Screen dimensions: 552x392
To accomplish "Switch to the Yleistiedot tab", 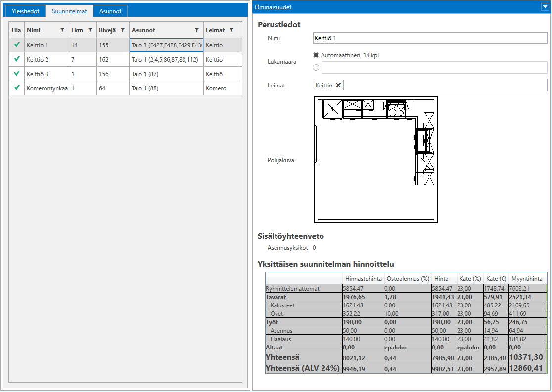I will (x=25, y=11).
